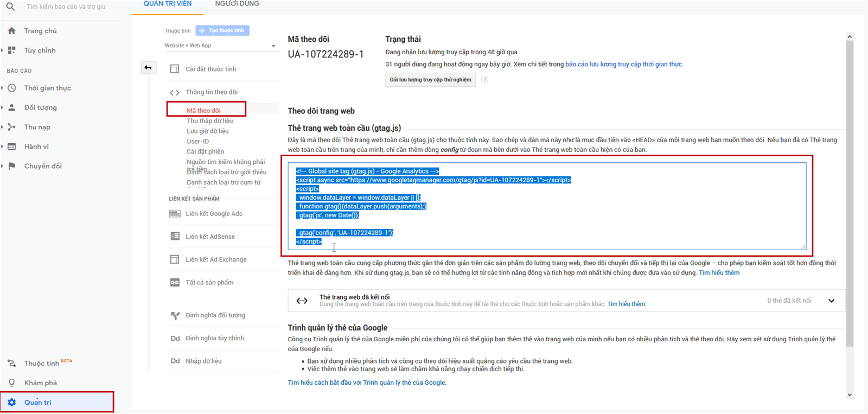Image resolution: width=868 pixels, height=414 pixels.
Task: Open Cài đặt phiên menu item
Action: (x=206, y=152)
